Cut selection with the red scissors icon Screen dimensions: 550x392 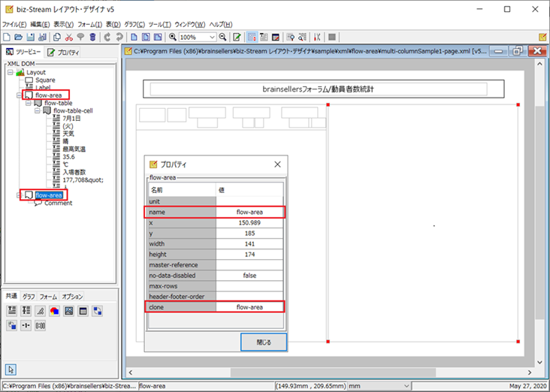tap(69, 37)
